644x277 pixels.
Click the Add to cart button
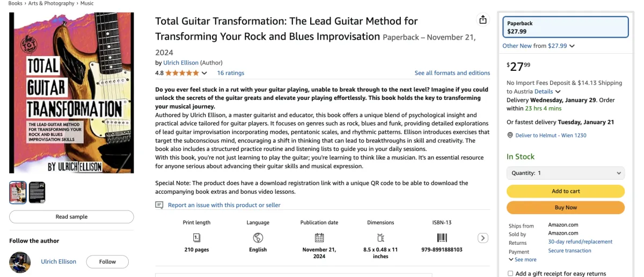click(566, 191)
